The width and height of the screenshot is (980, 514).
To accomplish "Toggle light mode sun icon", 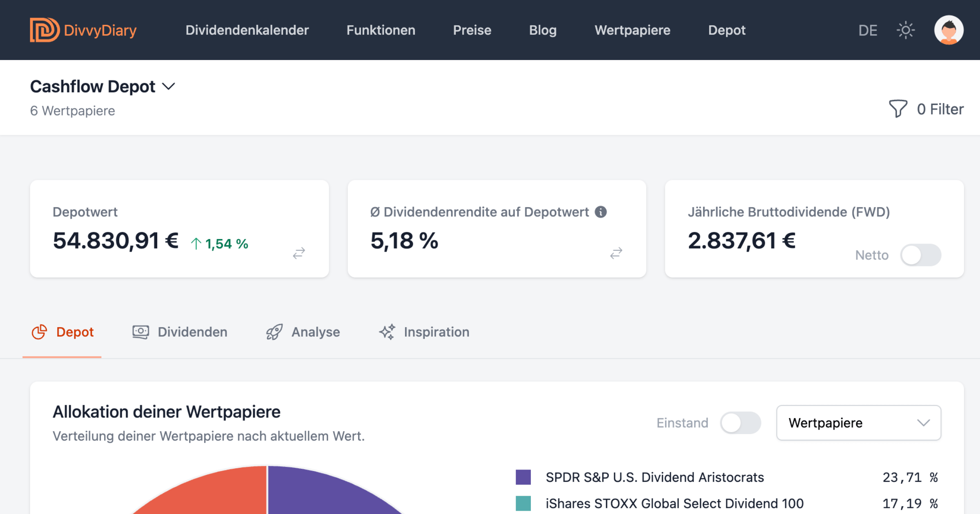I will point(905,30).
